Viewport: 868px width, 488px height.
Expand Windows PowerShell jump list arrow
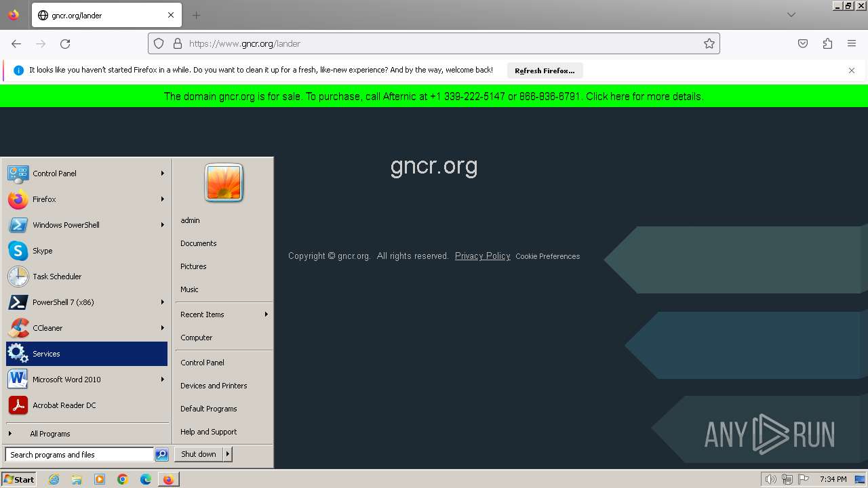coord(163,225)
